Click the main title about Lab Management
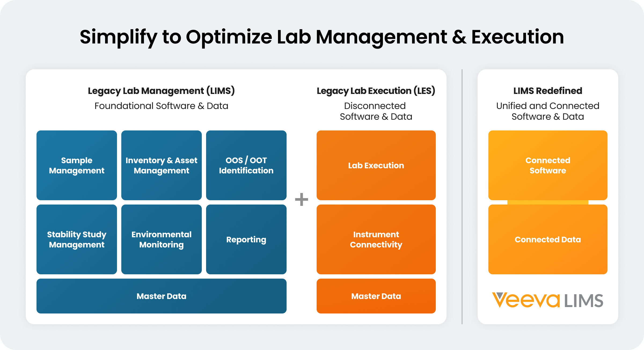The height and width of the screenshot is (350, 644). click(x=322, y=37)
